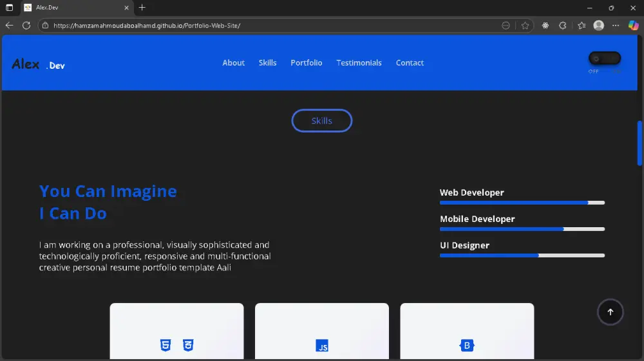Click the address bar URL
Viewport: 644px width, 361px height.
[x=147, y=26]
